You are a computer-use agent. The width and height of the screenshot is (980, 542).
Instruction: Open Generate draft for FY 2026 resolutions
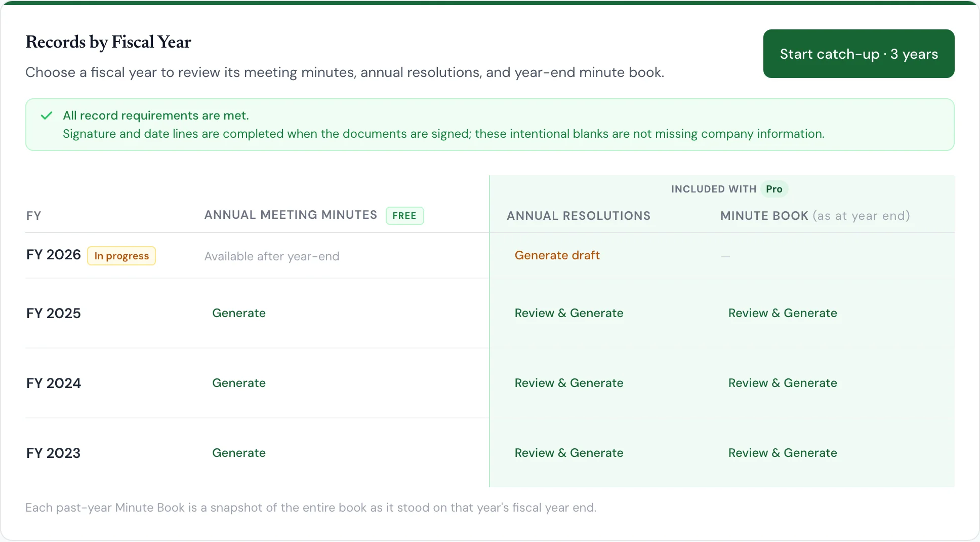pos(557,255)
